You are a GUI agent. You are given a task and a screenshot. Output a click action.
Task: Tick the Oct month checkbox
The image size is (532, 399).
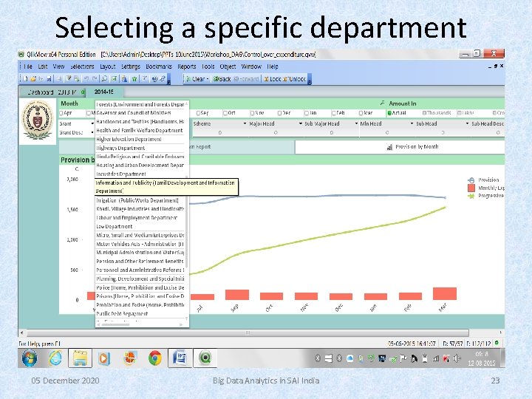click(225, 113)
